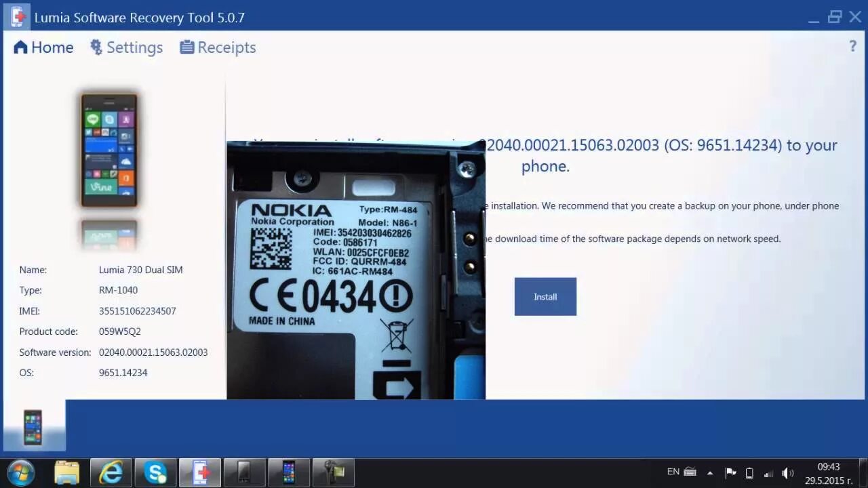The height and width of the screenshot is (488, 868).
Task: Click the battery status icon
Action: click(749, 472)
